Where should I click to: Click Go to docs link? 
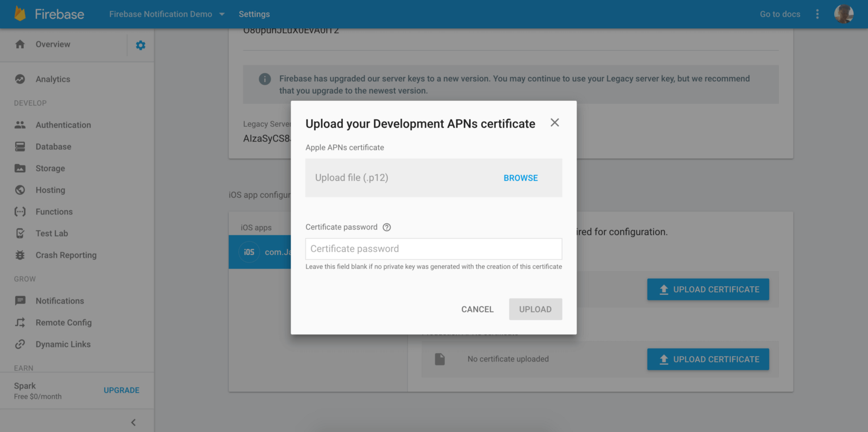(780, 14)
